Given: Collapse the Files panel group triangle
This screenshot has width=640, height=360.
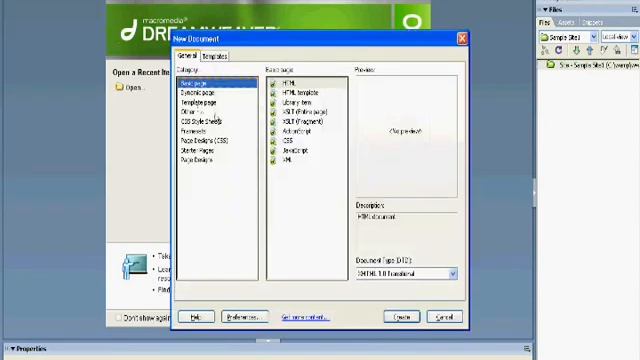Looking at the screenshot, I should point(545,9).
